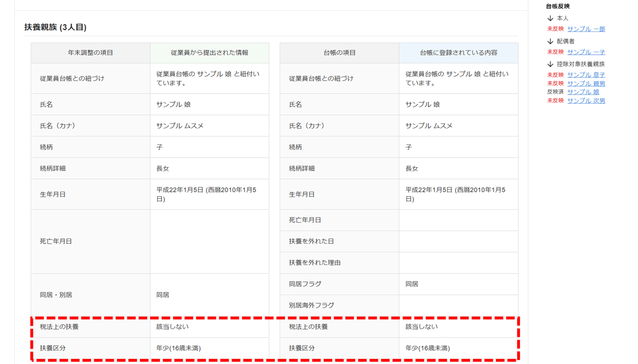This screenshot has width=638, height=364.
Task: Select the 扶養を外れた理由 row label
Action: click(315, 263)
